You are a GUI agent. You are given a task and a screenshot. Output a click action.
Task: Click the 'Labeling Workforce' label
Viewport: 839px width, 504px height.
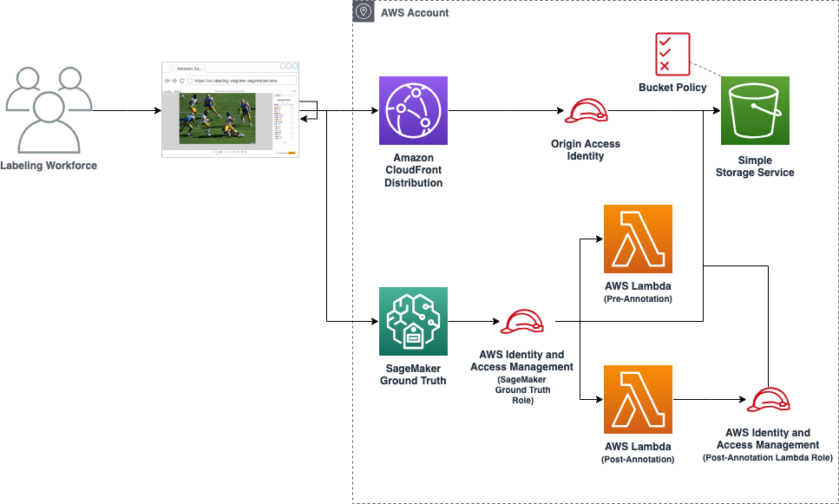click(x=49, y=166)
